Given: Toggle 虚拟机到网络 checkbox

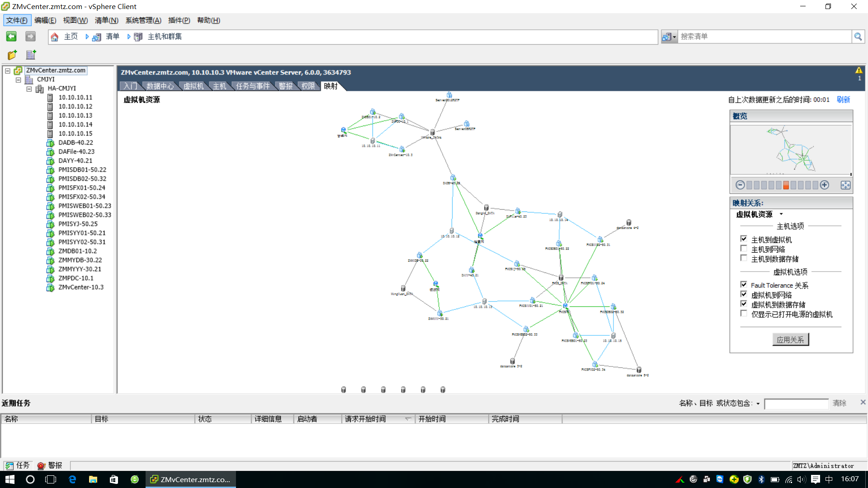Looking at the screenshot, I should [744, 294].
